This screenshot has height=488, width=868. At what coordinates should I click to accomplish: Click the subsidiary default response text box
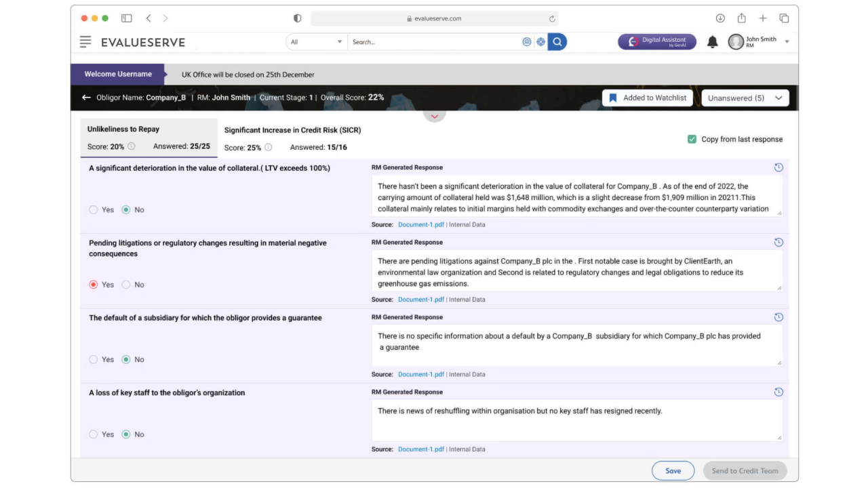click(x=577, y=346)
